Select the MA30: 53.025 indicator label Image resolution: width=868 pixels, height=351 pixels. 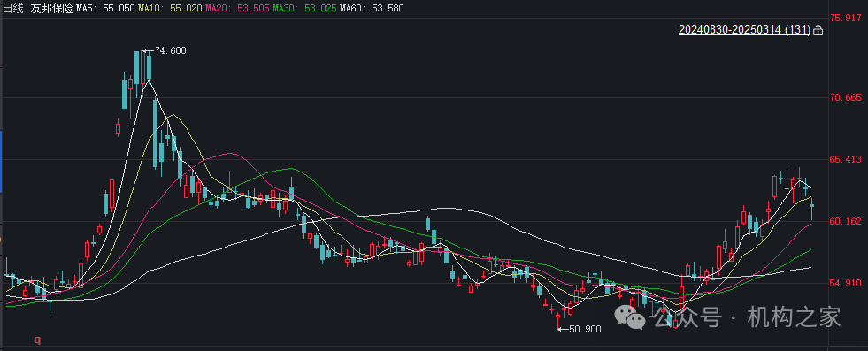pyautogui.click(x=304, y=8)
